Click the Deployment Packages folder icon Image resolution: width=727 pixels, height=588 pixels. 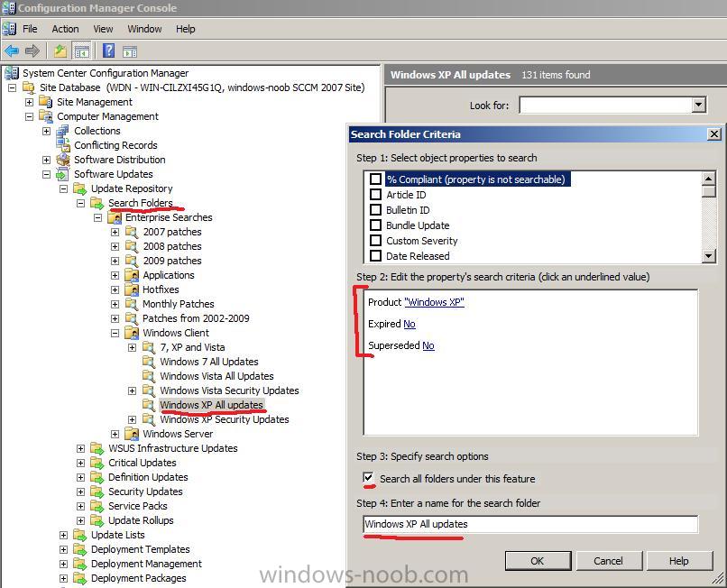79,578
